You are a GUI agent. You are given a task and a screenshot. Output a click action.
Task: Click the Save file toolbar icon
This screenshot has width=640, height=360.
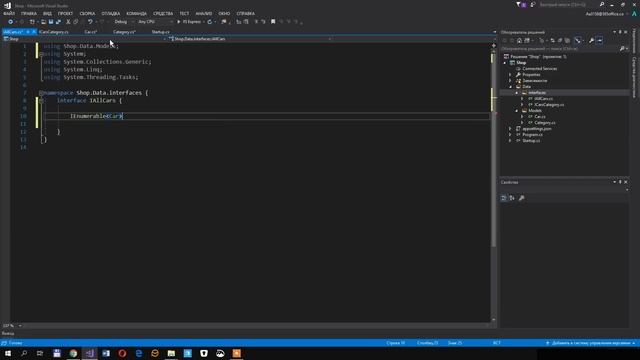pyautogui.click(x=51, y=22)
